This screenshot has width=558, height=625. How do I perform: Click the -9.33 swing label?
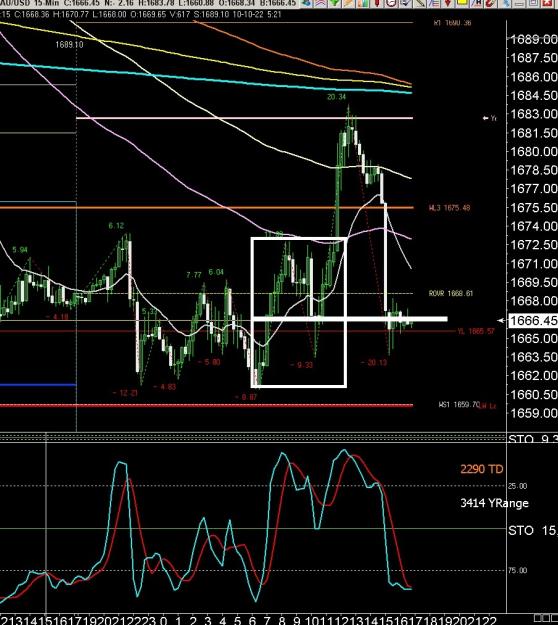[302, 365]
